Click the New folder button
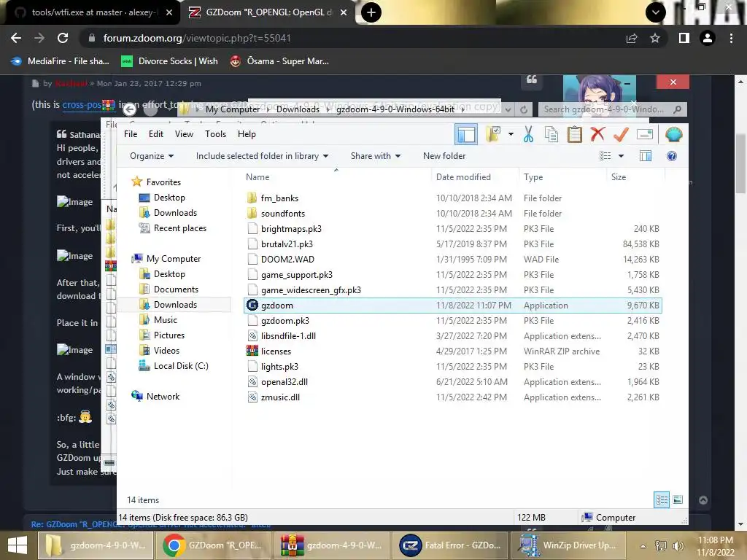Viewport: 747px width, 560px height. 444,156
